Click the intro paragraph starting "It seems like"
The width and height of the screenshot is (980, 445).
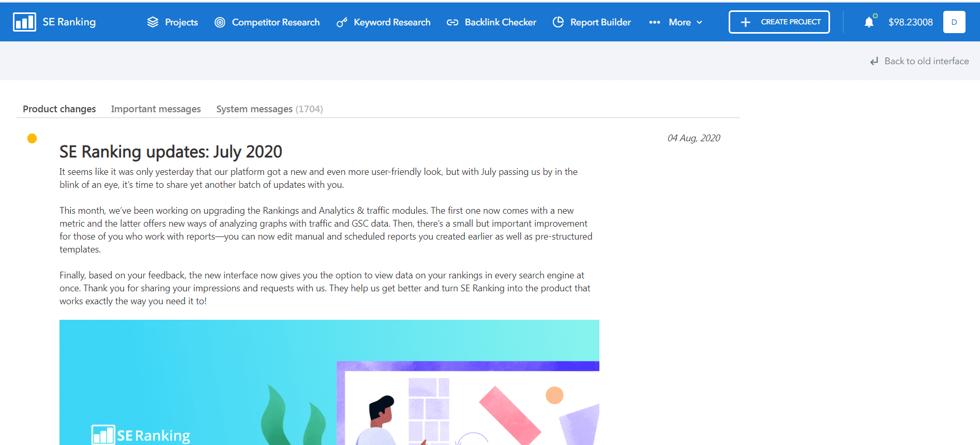pos(319,178)
